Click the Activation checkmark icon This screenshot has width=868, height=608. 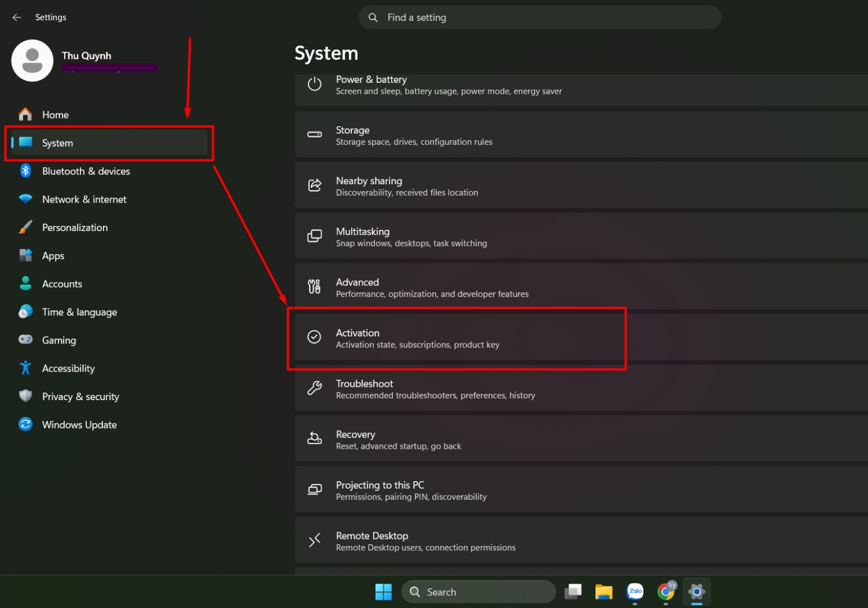tap(314, 337)
